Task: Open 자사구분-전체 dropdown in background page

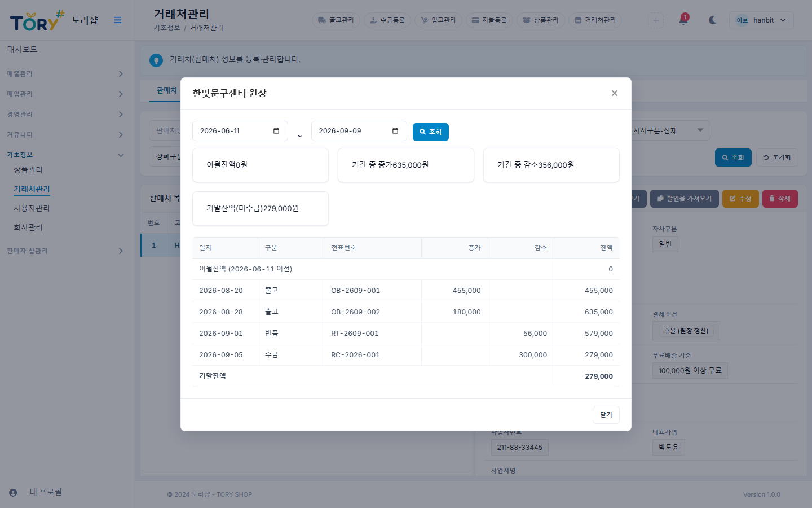Action: click(x=668, y=130)
